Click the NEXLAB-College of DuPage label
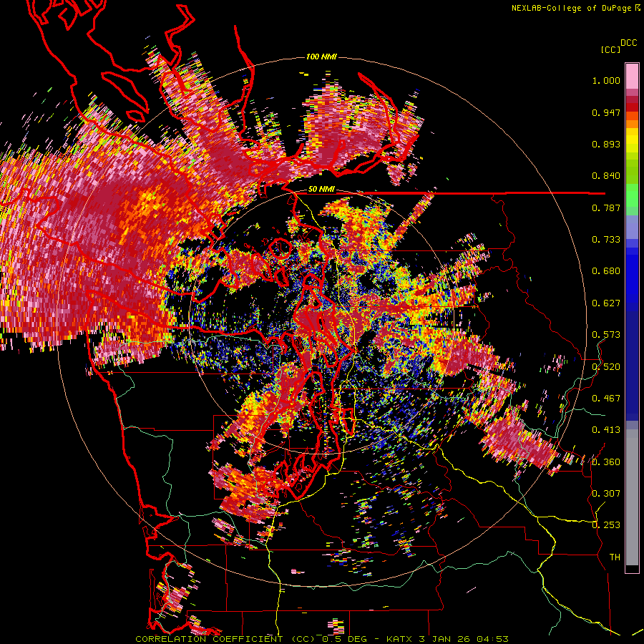 coord(571,8)
